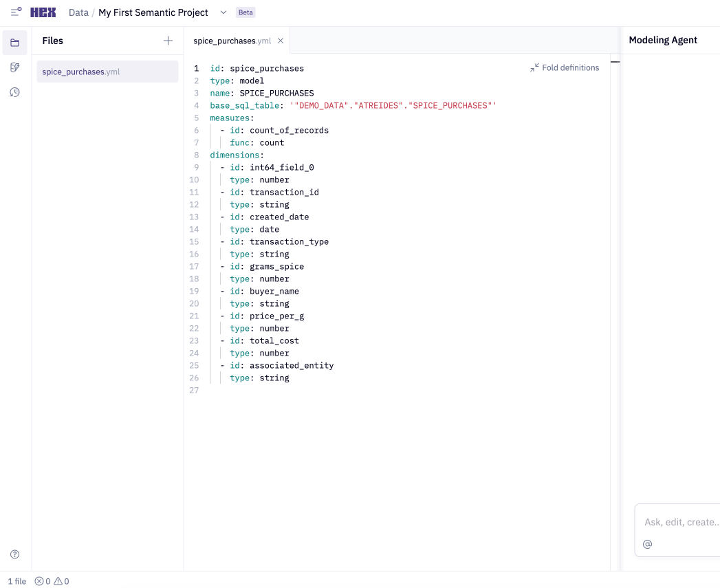Click the errors count icon in status bar
720x588 pixels.
coord(43,581)
